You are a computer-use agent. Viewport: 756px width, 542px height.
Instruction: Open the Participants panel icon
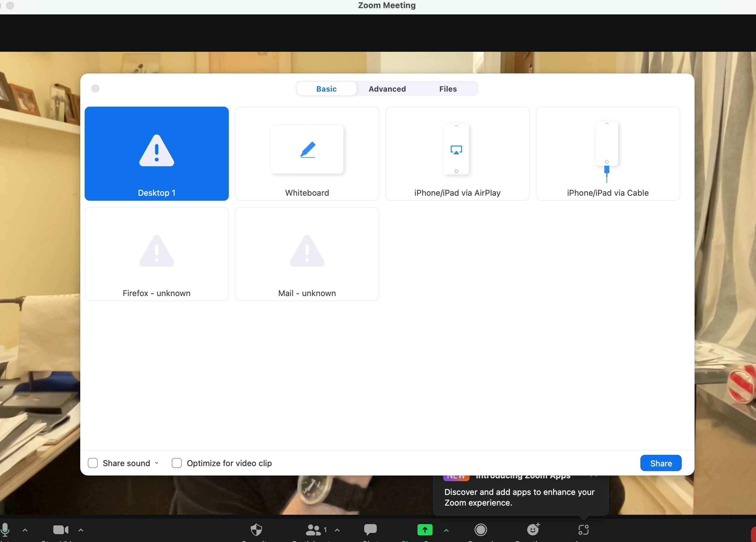tap(313, 530)
